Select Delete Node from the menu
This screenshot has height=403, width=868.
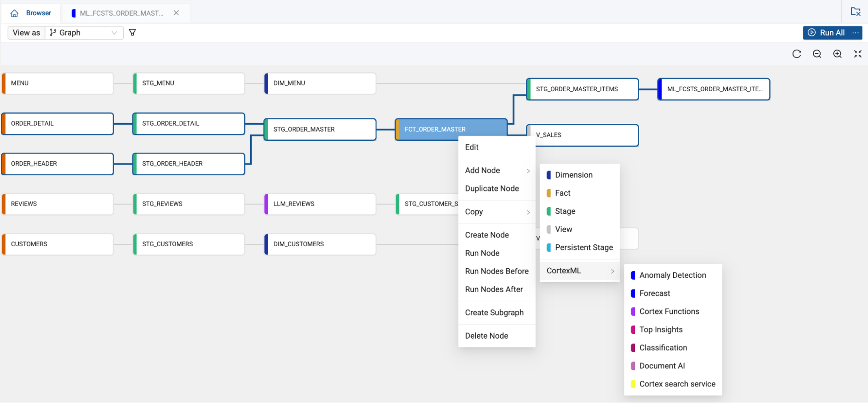coord(486,335)
